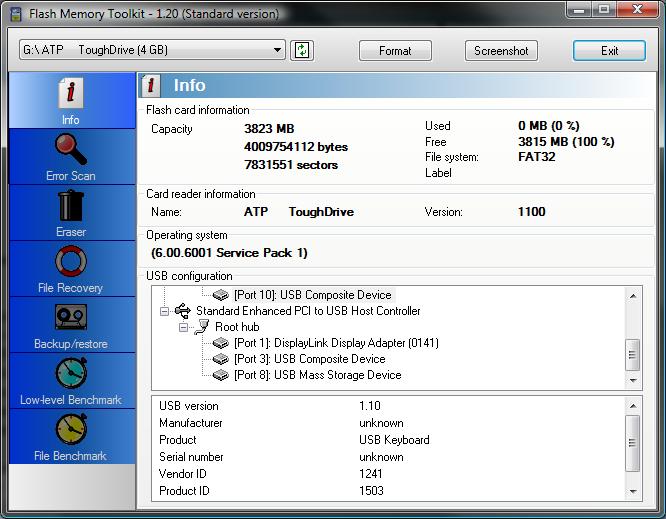Select [Port 10]: USB Composite Device row
Screen dimensions: 666x519
point(313,295)
